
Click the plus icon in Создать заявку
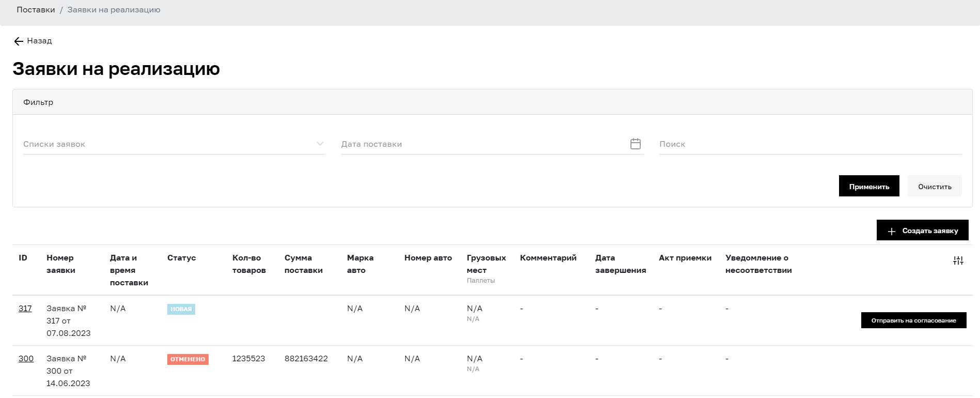[892, 231]
